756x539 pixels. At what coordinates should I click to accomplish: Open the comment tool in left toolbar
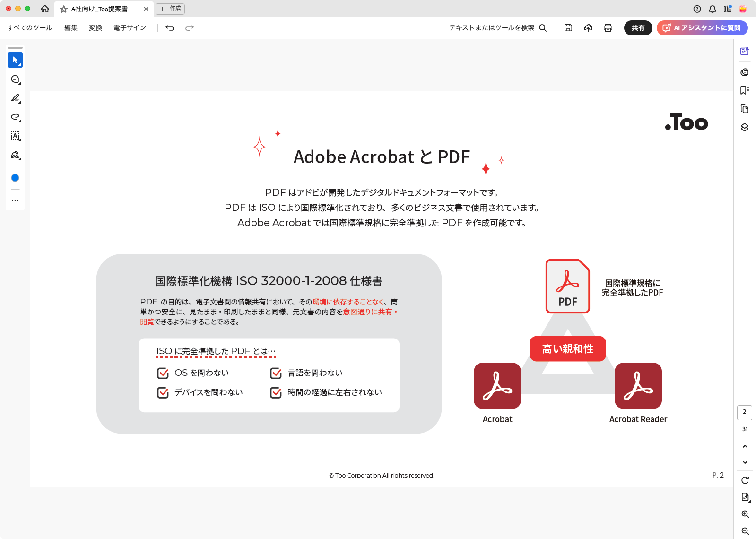(15, 79)
